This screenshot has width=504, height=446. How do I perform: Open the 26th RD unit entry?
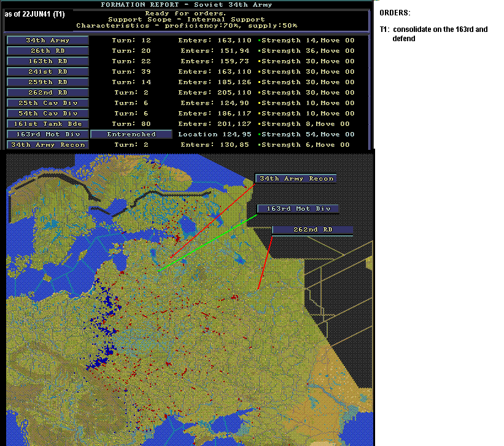[47, 51]
